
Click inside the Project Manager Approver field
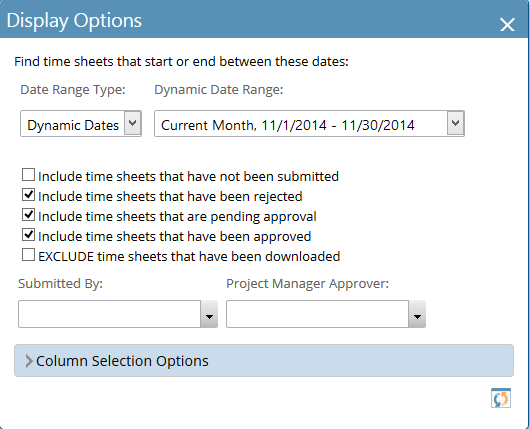318,314
